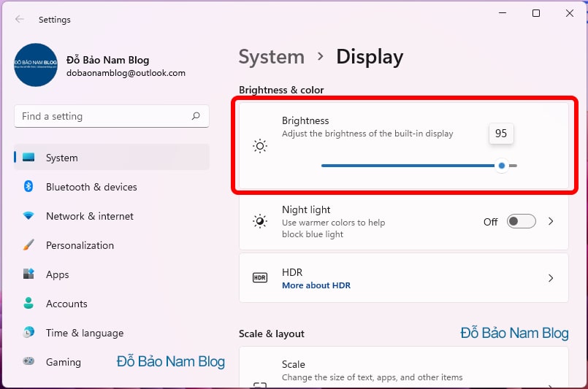Viewport: 588px width, 389px height.
Task: Toggle the Night light switch
Action: 521,221
